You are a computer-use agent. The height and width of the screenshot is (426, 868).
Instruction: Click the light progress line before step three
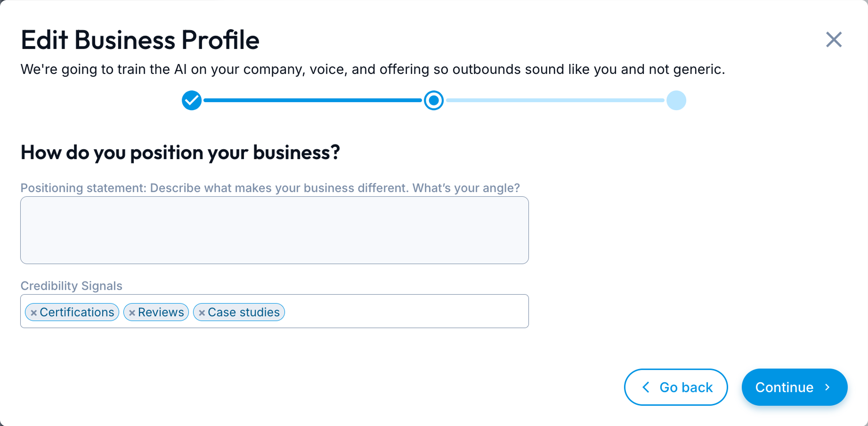click(555, 100)
